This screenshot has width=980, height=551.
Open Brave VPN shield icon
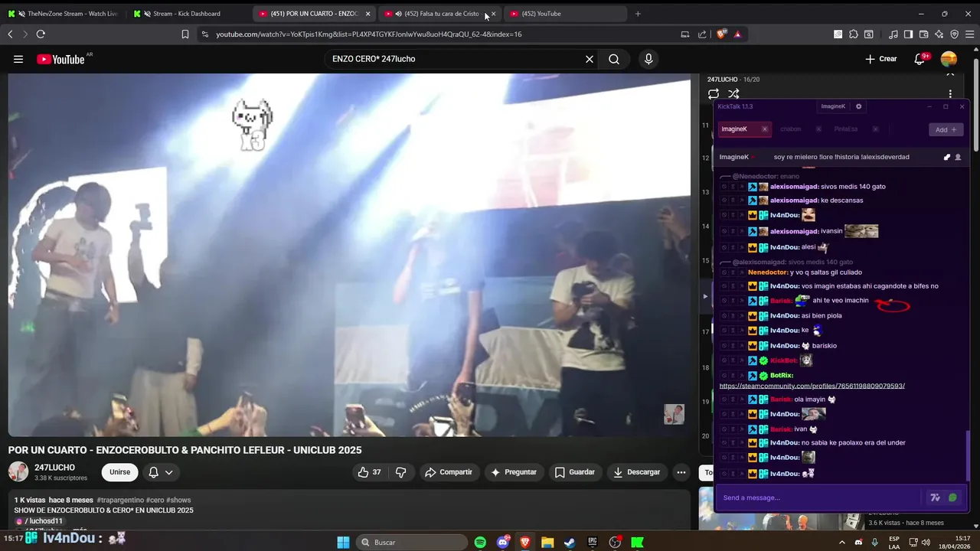[954, 34]
